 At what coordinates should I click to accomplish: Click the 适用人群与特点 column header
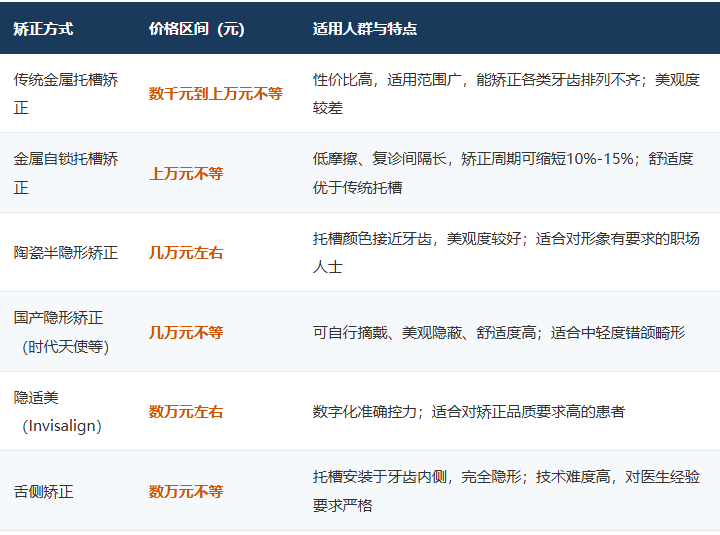tap(365, 29)
